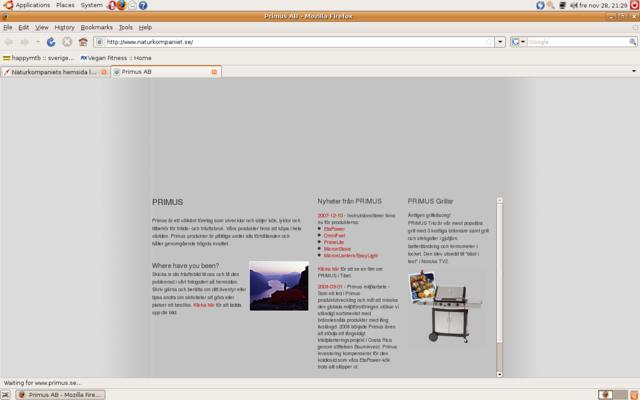Viewport: 640px width, 400px height.
Task: Close the Primus AB tab
Action: click(214, 72)
